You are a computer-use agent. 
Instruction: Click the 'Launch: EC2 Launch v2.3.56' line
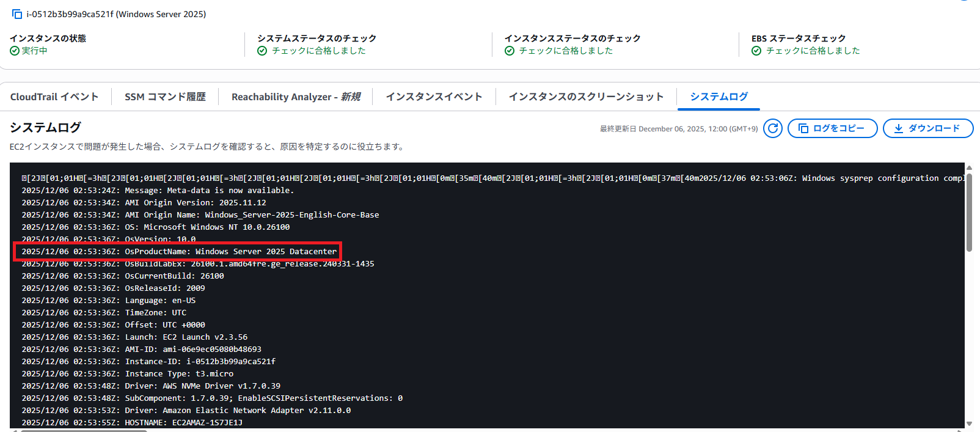134,337
